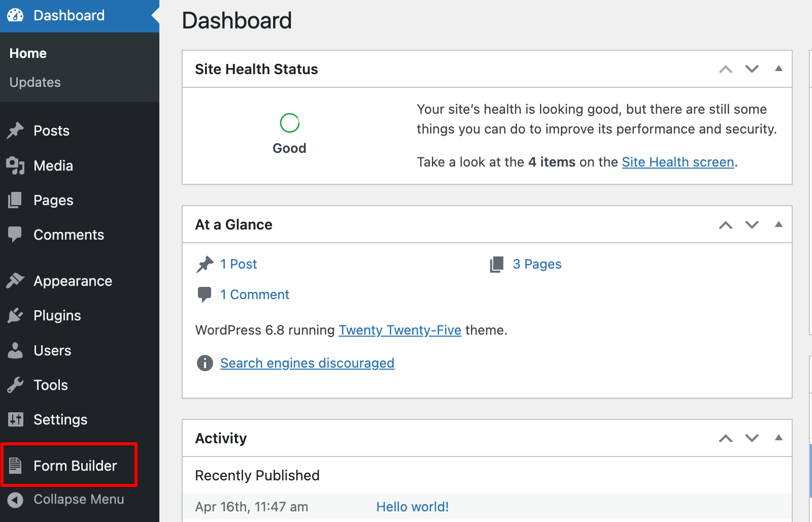The height and width of the screenshot is (522, 812).
Task: Collapse the At a Glance panel
Action: pos(779,224)
